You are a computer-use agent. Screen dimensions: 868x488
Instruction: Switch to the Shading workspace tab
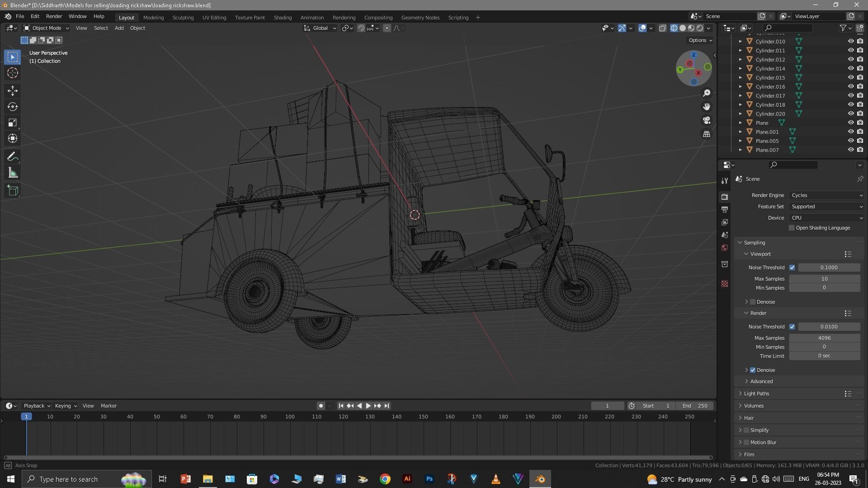(x=283, y=17)
